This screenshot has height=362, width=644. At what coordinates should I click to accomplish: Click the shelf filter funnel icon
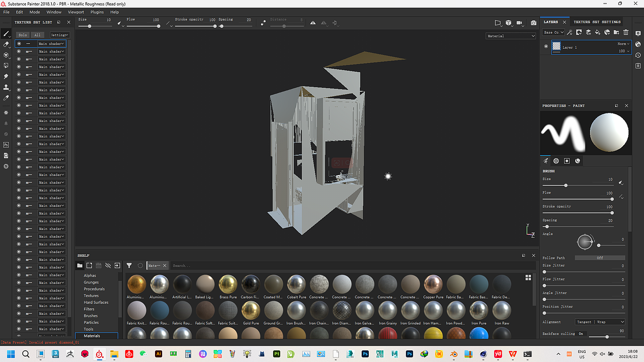(129, 265)
